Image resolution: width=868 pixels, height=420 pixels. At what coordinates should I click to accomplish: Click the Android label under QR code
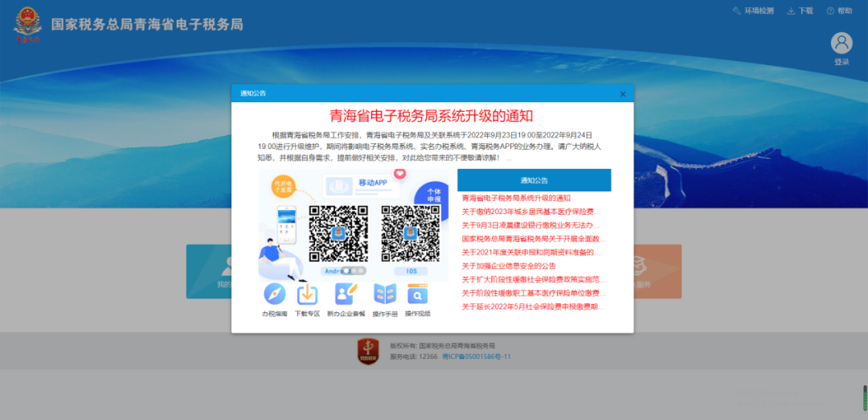pyautogui.click(x=338, y=271)
